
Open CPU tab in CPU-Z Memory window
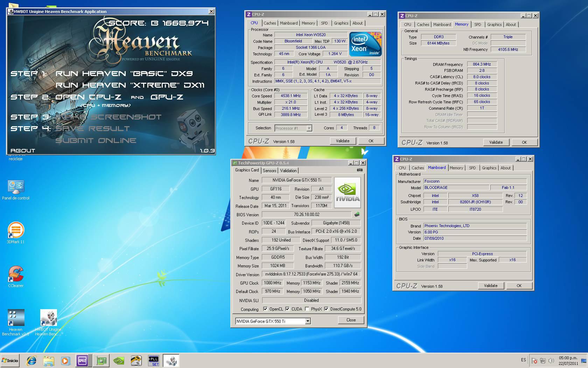(x=407, y=25)
